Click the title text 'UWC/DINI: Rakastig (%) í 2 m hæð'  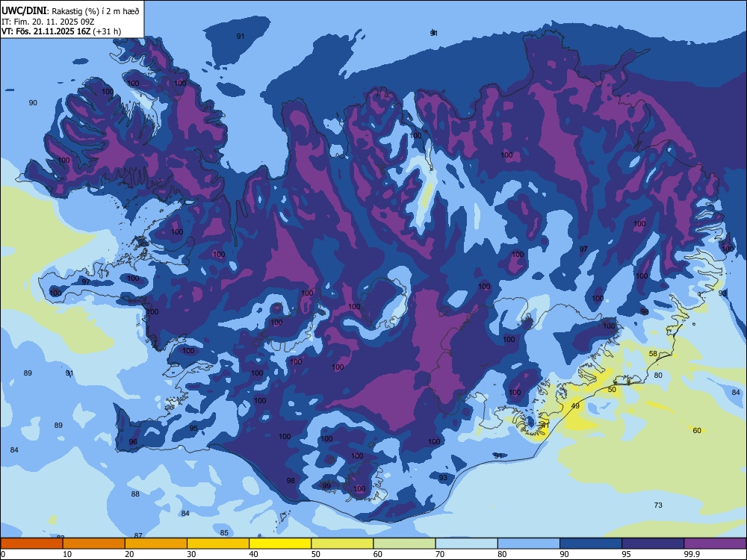70,11
